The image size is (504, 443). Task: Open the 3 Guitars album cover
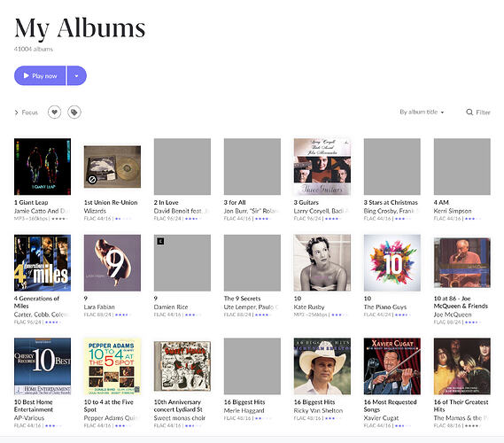click(x=322, y=167)
